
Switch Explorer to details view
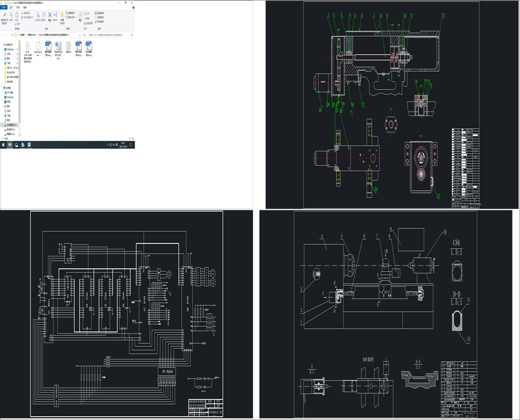point(130,139)
